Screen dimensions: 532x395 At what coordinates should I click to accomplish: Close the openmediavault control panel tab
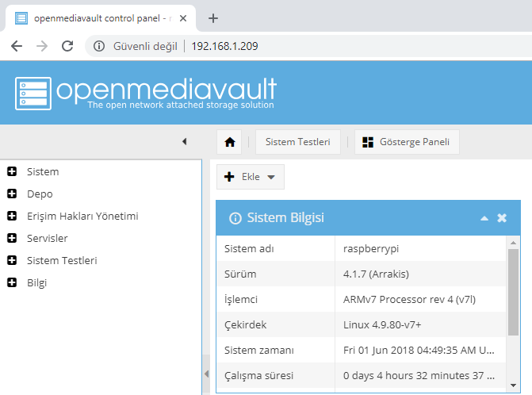[x=183, y=18]
